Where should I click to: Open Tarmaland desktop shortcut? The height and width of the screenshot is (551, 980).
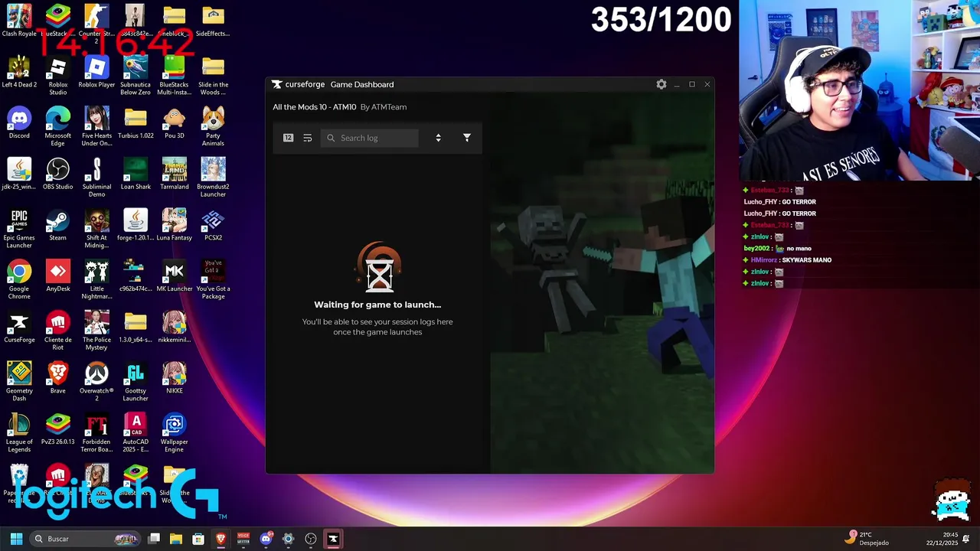[x=175, y=174]
